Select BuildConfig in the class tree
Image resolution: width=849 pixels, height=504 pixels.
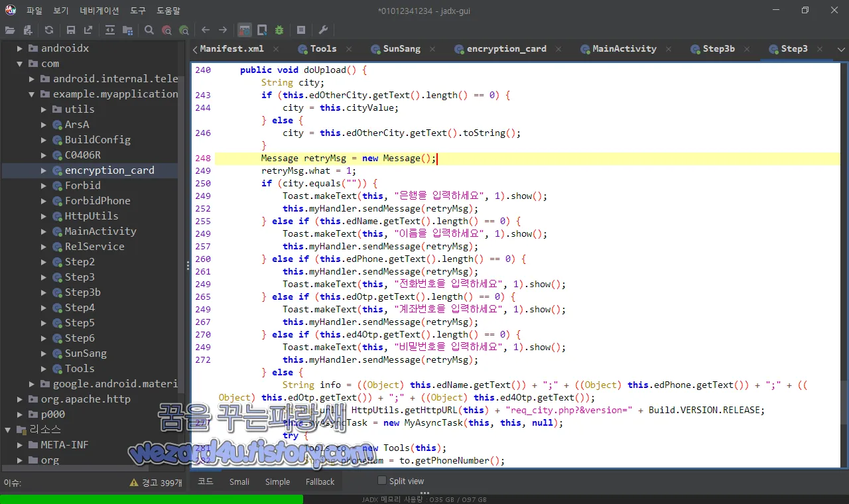point(98,140)
